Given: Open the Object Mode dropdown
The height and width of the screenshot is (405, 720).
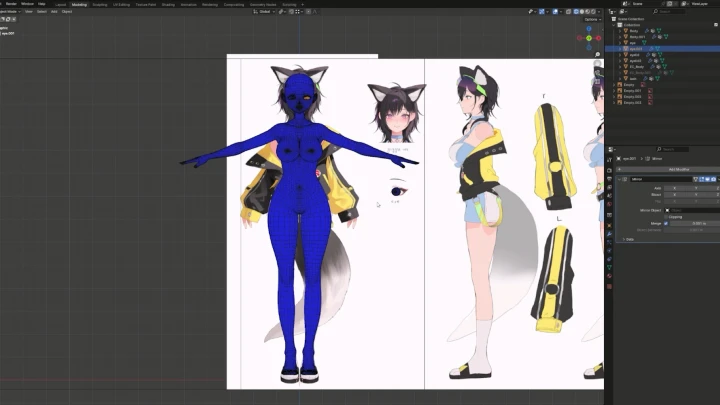Looking at the screenshot, I should coord(10,11).
